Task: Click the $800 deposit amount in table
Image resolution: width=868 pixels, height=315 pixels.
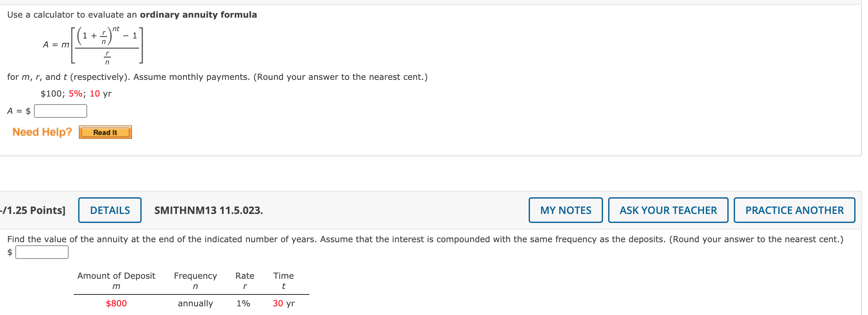Action: click(x=116, y=303)
